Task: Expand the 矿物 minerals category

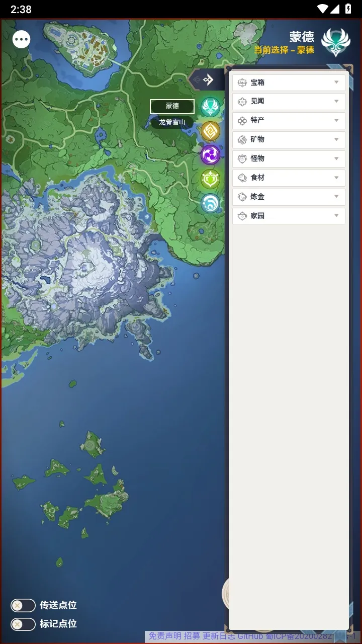Action: pos(289,139)
